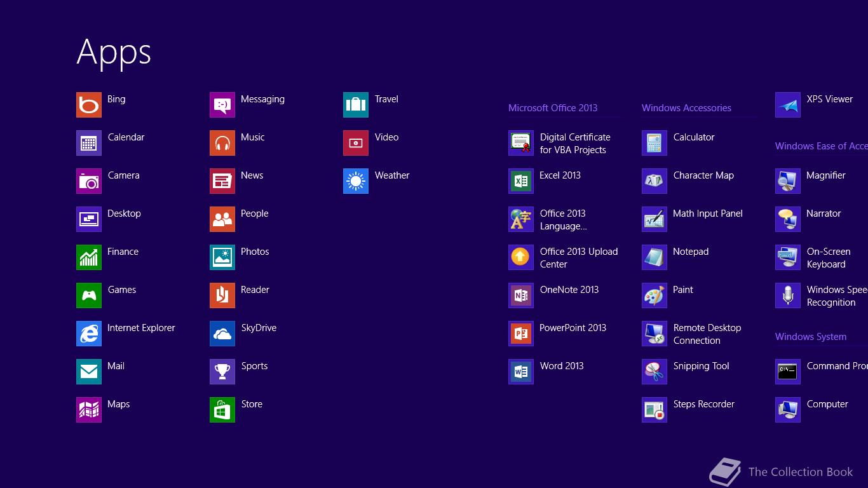The height and width of the screenshot is (488, 868).
Task: Launch the Sports app icon
Action: click(222, 372)
